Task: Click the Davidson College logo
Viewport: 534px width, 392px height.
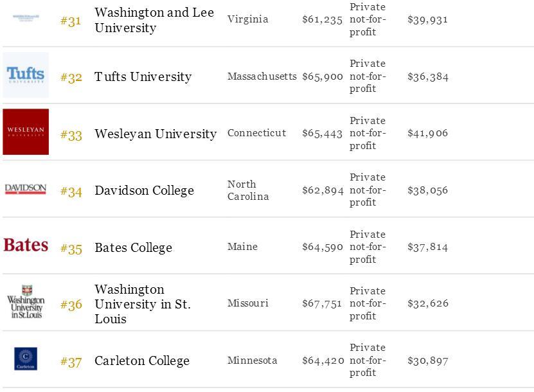Action: [x=26, y=189]
